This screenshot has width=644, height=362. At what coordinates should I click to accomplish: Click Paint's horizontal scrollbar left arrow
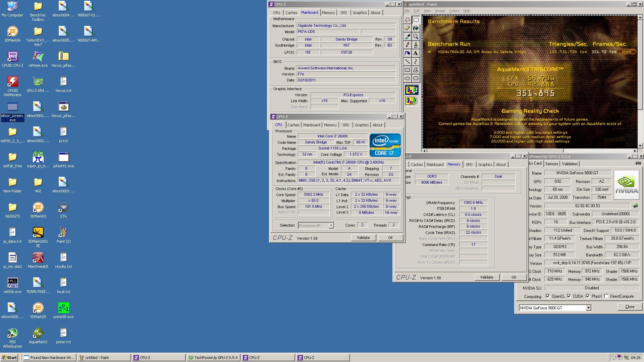point(425,151)
